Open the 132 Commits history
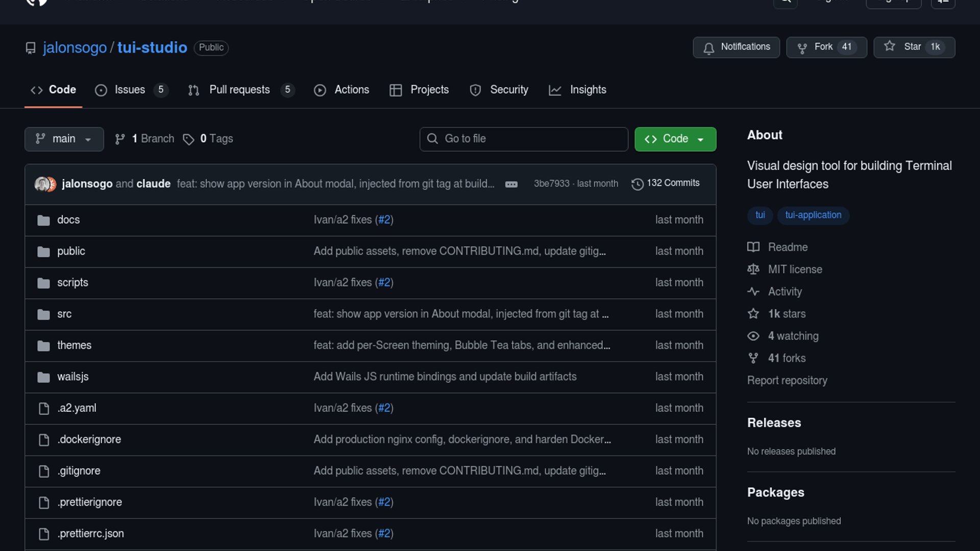 666,183
